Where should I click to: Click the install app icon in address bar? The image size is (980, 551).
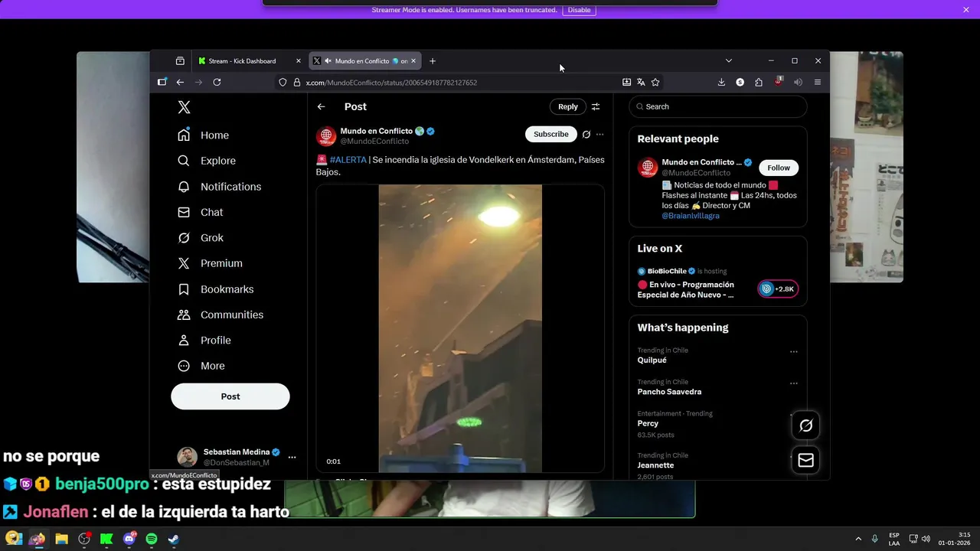626,82
